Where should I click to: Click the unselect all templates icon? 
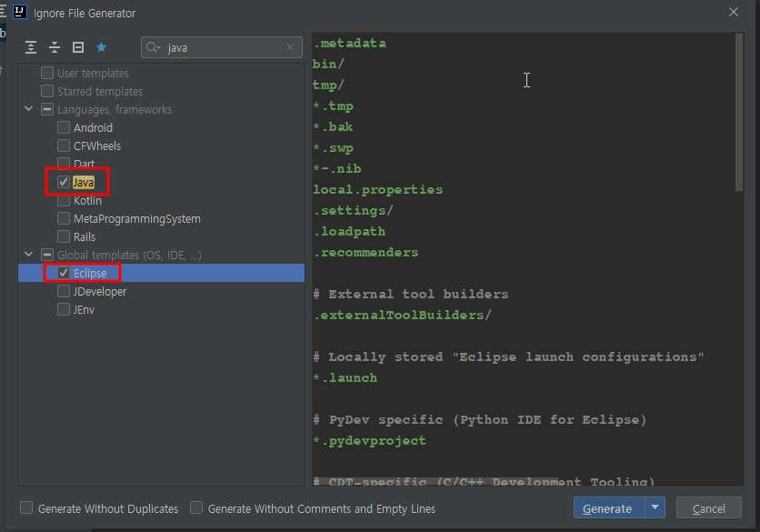click(x=78, y=47)
